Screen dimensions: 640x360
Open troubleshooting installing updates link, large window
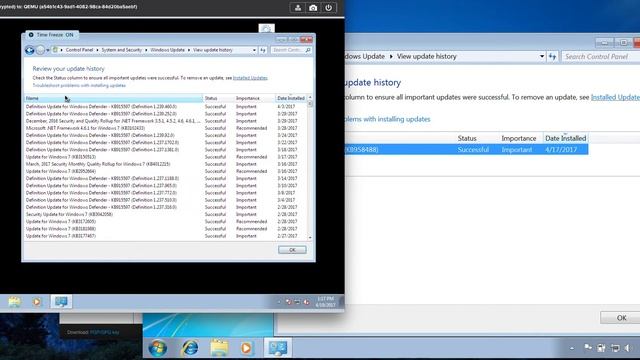(388, 119)
